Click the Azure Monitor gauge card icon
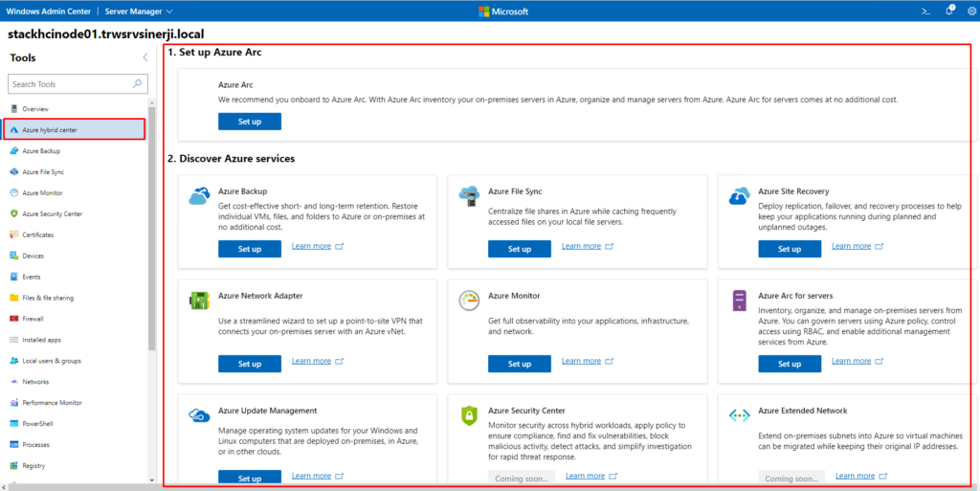This screenshot has width=980, height=491. pyautogui.click(x=469, y=301)
